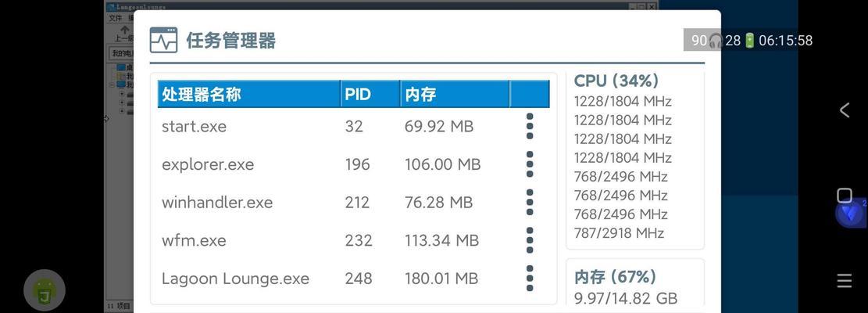Tap the Android back arrow
868x313 pixels.
(x=845, y=110)
